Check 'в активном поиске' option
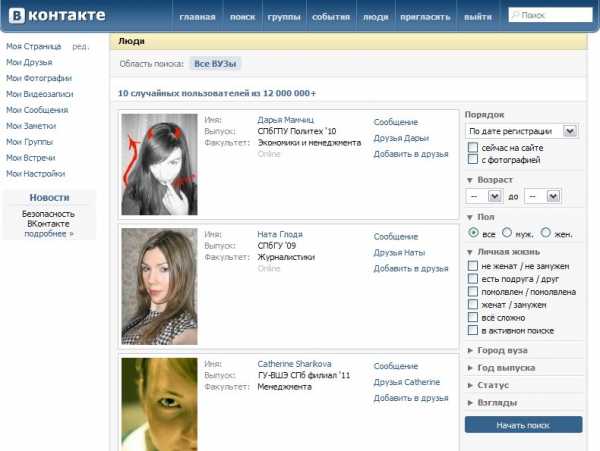600x451 pixels. tap(473, 330)
